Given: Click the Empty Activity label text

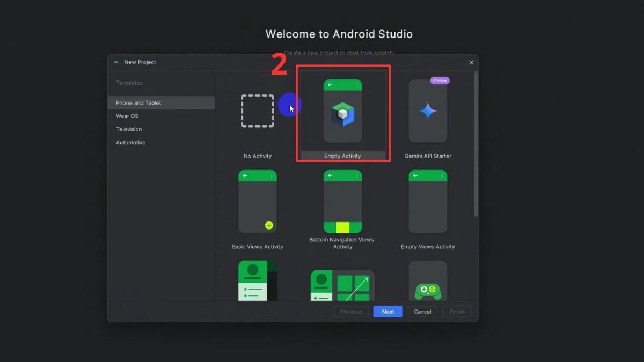Looking at the screenshot, I should tap(342, 156).
